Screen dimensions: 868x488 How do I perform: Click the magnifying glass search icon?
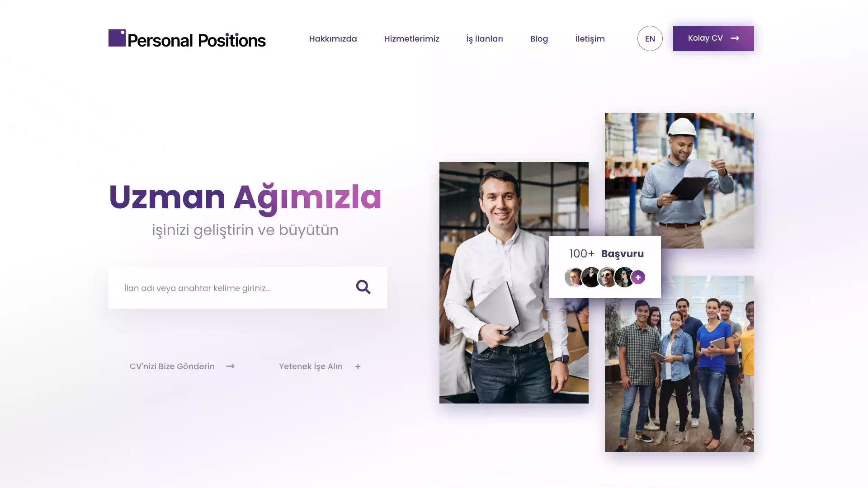pyautogui.click(x=363, y=287)
